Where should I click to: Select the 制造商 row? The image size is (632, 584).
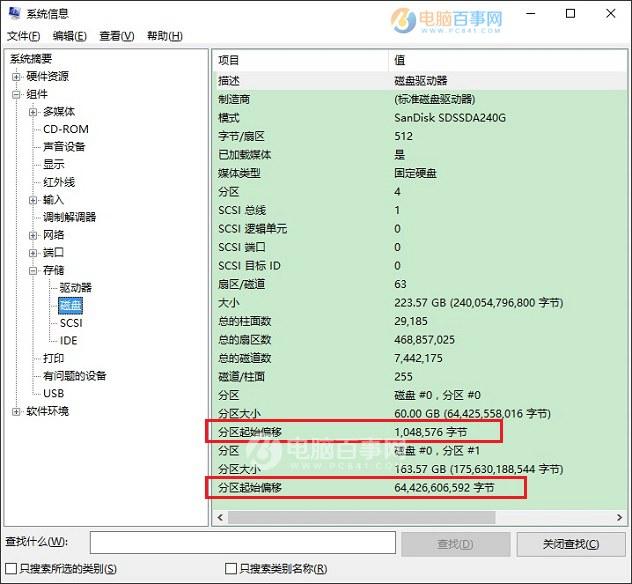pos(420,99)
